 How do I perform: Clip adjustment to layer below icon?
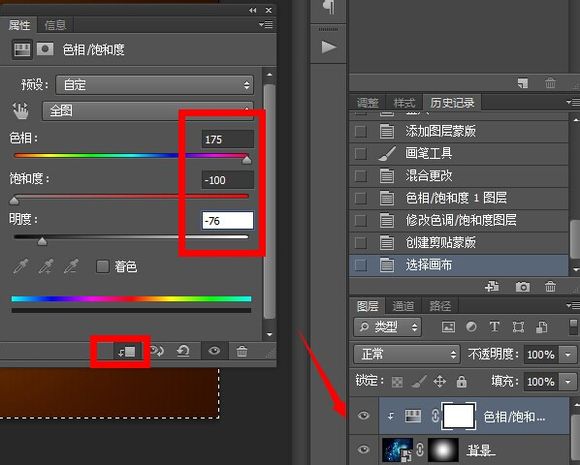pyautogui.click(x=127, y=351)
